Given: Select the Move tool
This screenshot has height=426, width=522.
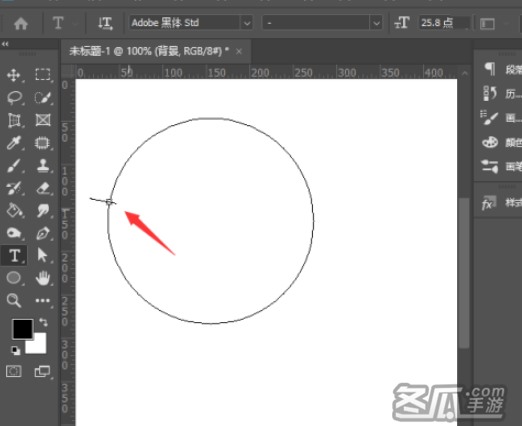Looking at the screenshot, I should pyautogui.click(x=14, y=75).
